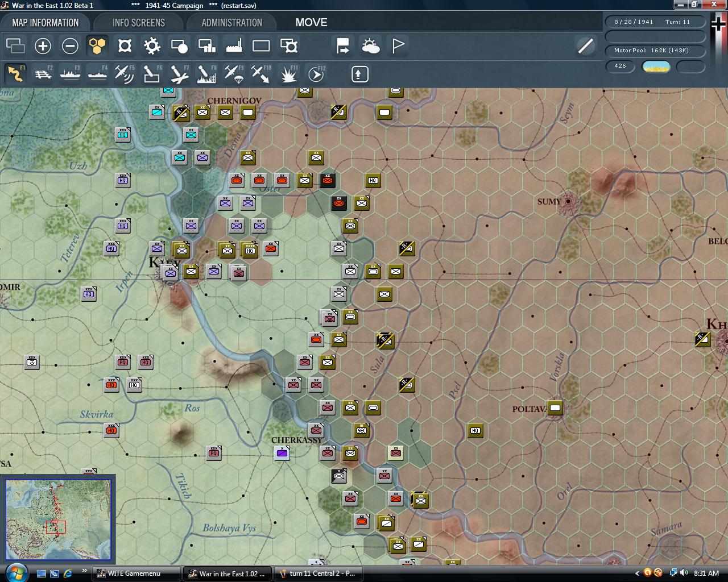728x582 pixels.
Task: Select F10 air transfer mode icon
Action: [261, 74]
